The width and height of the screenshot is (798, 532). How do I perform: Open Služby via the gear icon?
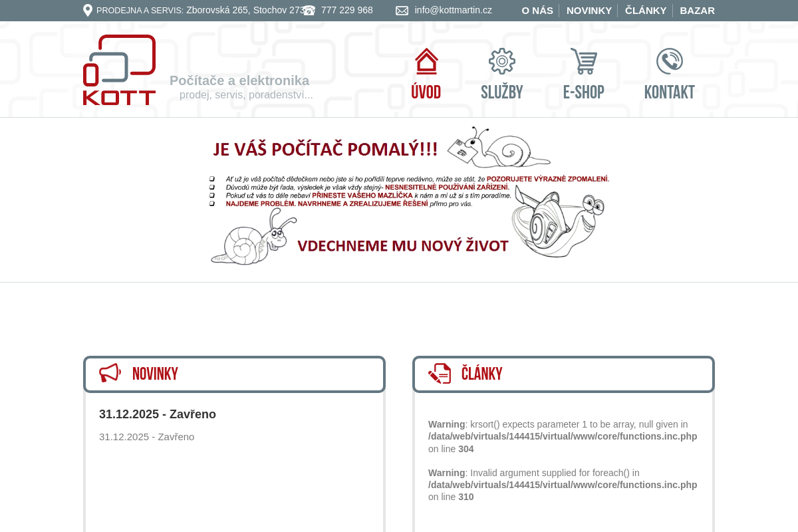click(502, 61)
